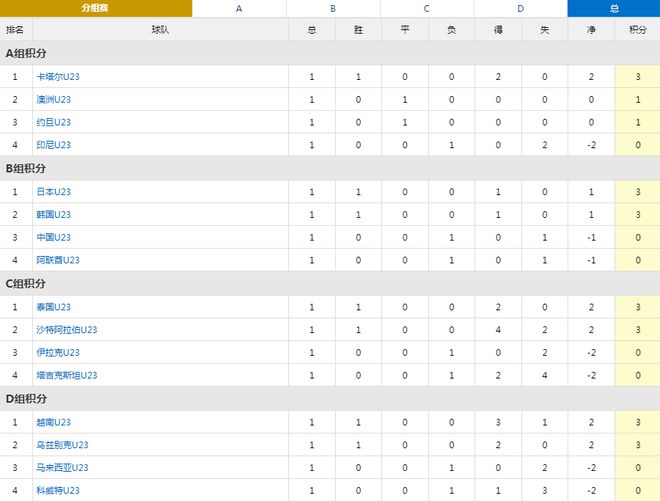Open the group B tab

pyautogui.click(x=333, y=8)
